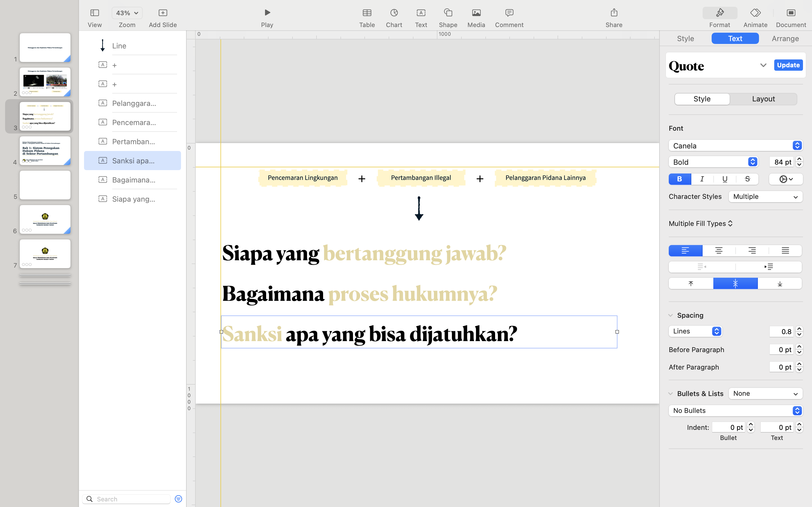Increase font size with stepper
Viewport: 812px width, 507px height.
click(x=799, y=159)
